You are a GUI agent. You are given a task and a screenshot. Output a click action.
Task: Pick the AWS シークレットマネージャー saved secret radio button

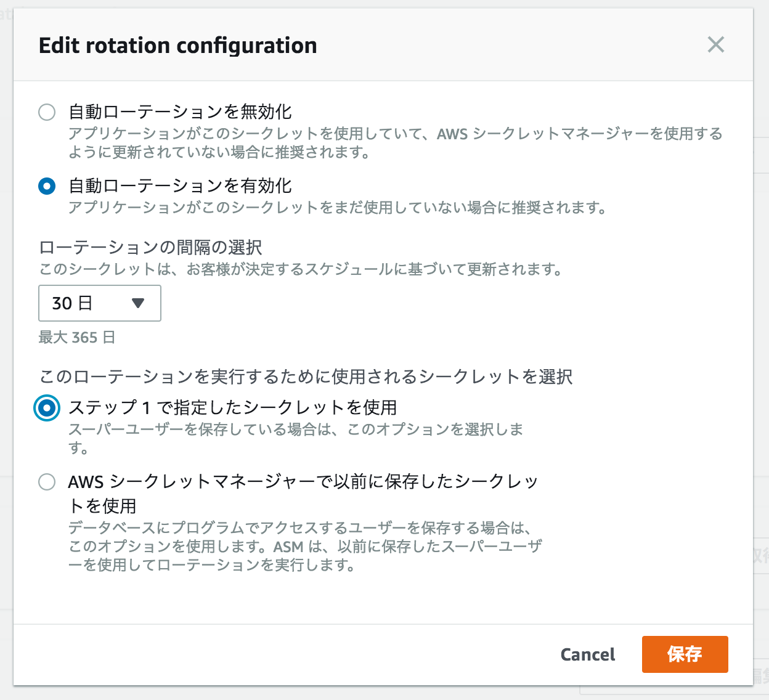click(x=47, y=482)
